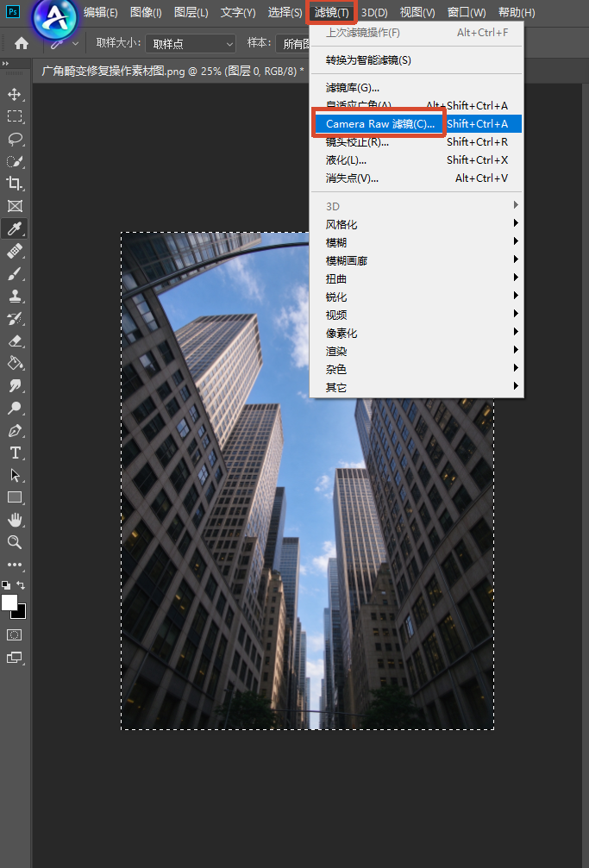Image resolution: width=589 pixels, height=868 pixels.
Task: Select the Horizontal Type tool
Action: tap(15, 453)
